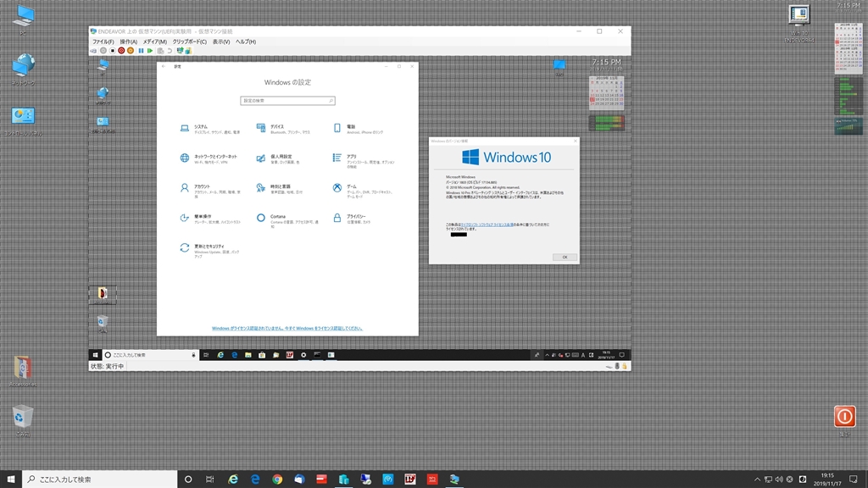
Task: Click the red Shut Down toolbar icon
Action: [x=121, y=51]
